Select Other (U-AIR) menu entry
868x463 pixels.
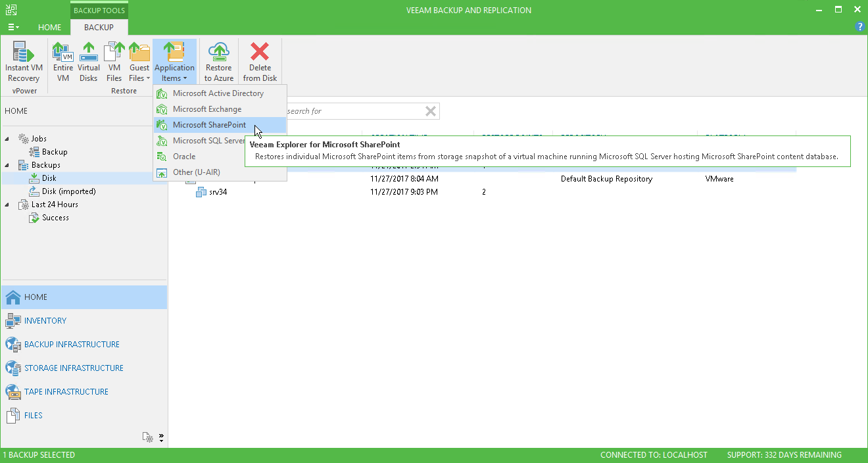click(x=220, y=172)
